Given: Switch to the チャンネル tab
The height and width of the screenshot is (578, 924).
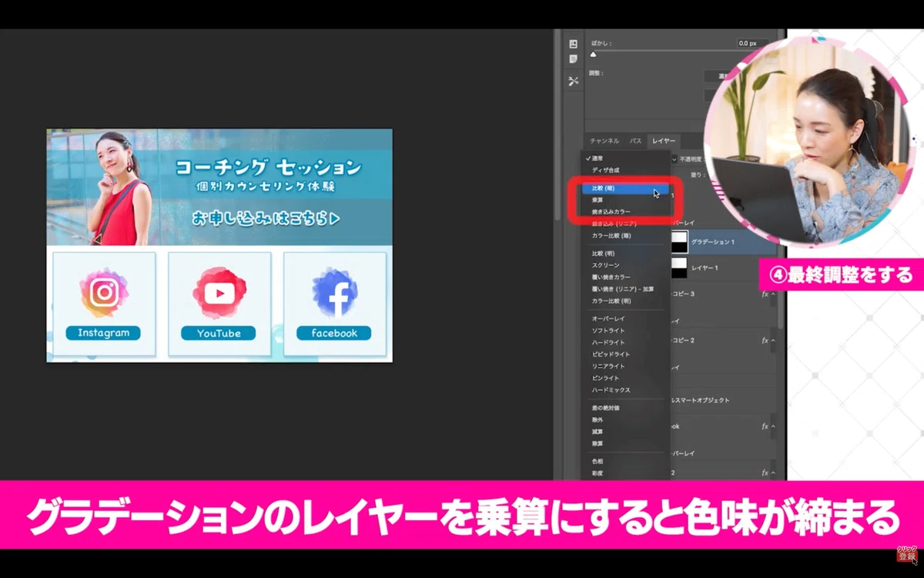Looking at the screenshot, I should point(604,141).
